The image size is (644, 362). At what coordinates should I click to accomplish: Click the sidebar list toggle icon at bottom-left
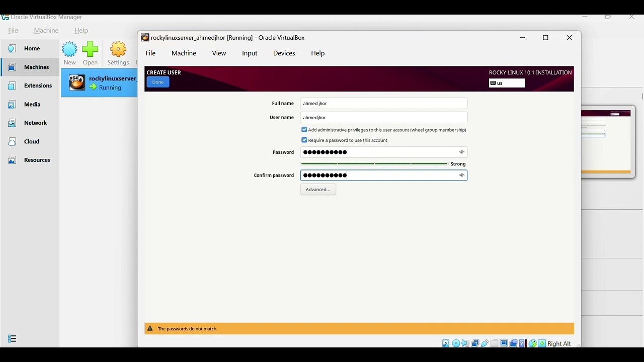12,339
